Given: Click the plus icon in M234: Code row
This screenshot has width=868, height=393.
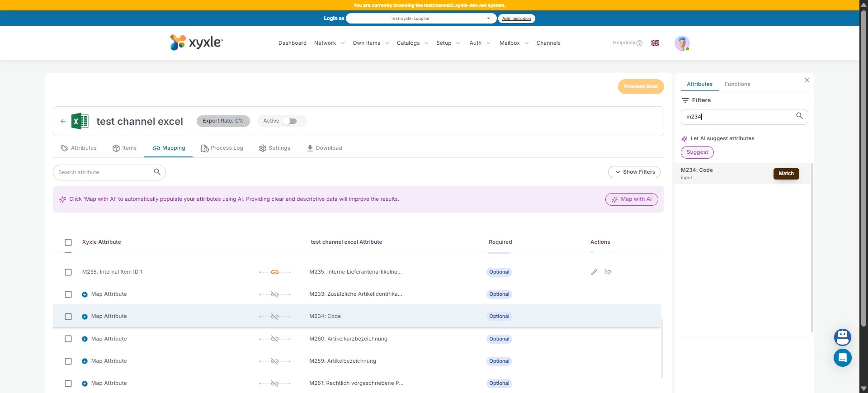Looking at the screenshot, I should tap(85, 317).
